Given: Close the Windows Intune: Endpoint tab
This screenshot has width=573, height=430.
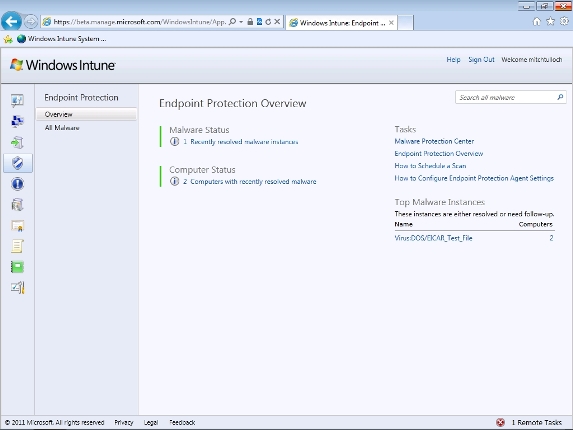Looking at the screenshot, I should pyautogui.click(x=391, y=23).
